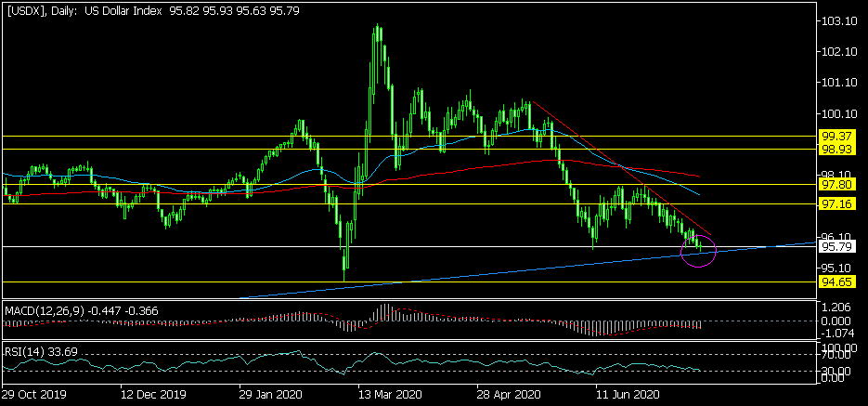Click the yellow 98.93 level price tag
The width and height of the screenshot is (868, 406).
[x=837, y=150]
